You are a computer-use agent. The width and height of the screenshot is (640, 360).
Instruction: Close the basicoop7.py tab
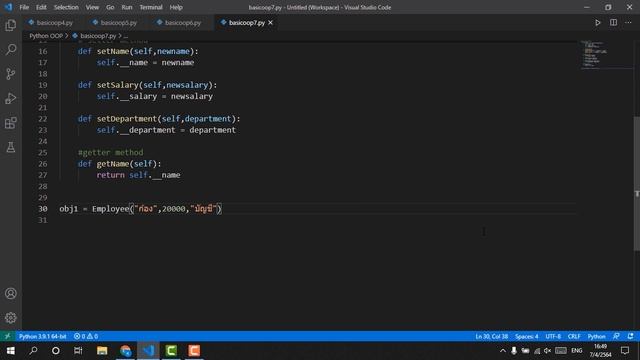pyautogui.click(x=271, y=23)
